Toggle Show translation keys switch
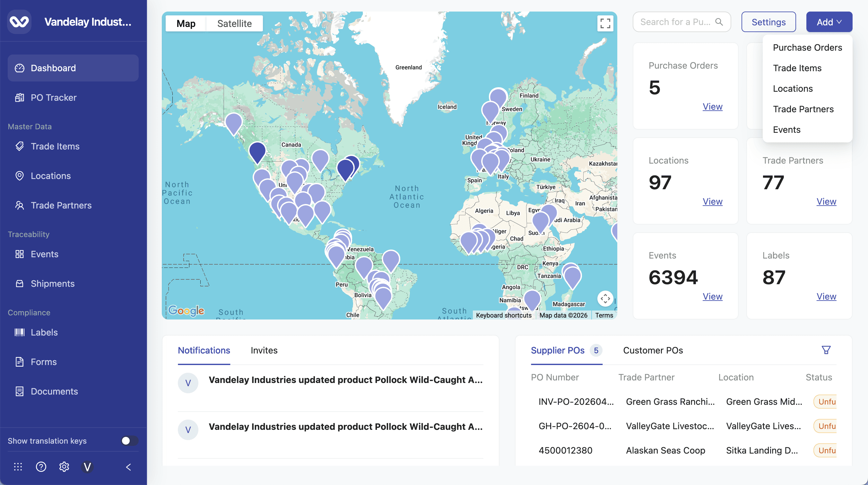This screenshot has height=485, width=868. (129, 440)
